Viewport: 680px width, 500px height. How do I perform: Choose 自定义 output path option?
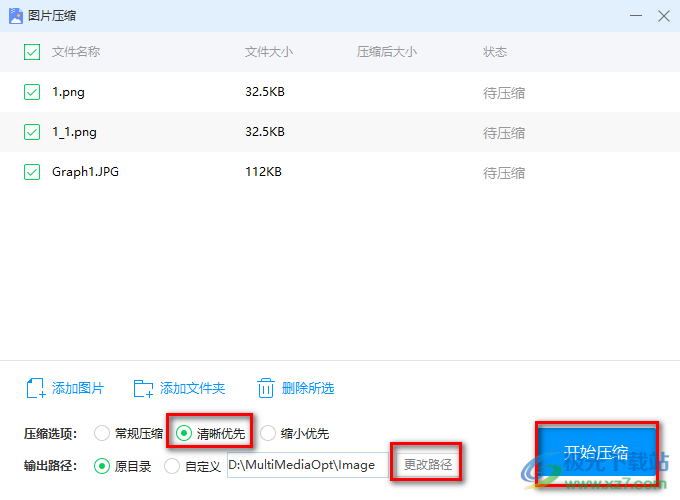172,466
